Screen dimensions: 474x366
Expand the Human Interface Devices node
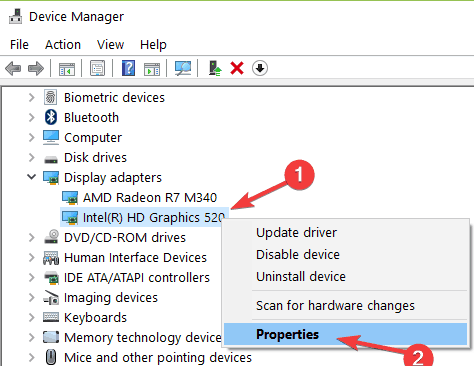[32, 257]
